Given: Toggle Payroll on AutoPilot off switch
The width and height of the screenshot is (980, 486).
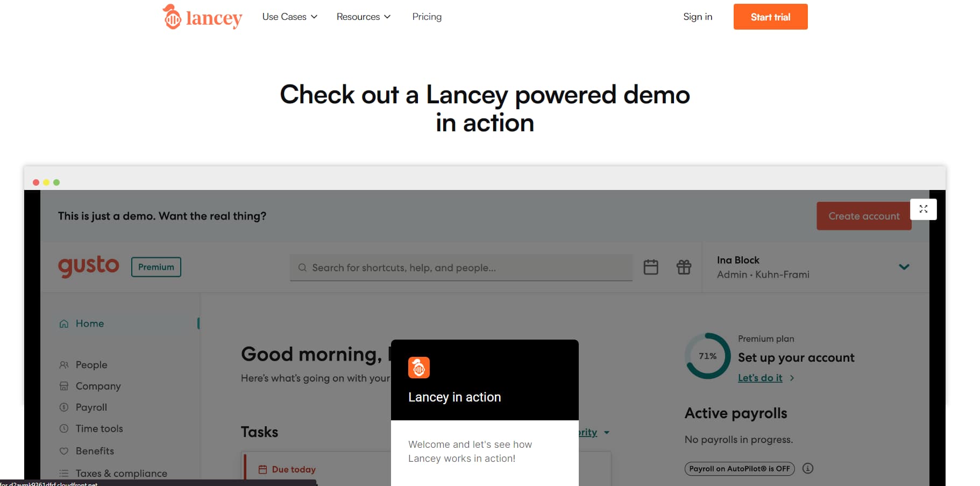Looking at the screenshot, I should coord(740,468).
